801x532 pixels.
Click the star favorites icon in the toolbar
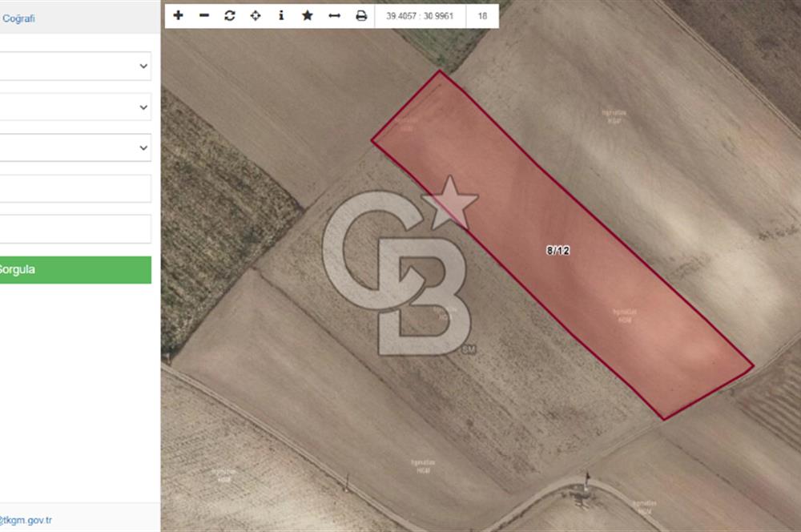pyautogui.click(x=307, y=15)
